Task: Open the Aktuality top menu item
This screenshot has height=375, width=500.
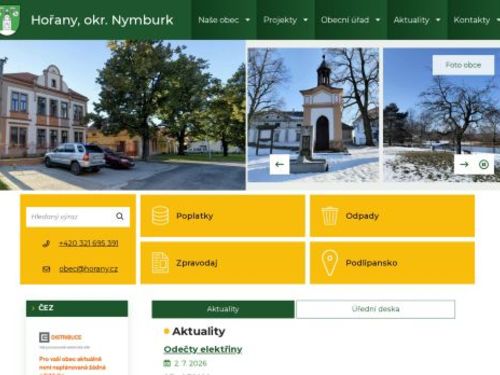Action: (x=411, y=20)
